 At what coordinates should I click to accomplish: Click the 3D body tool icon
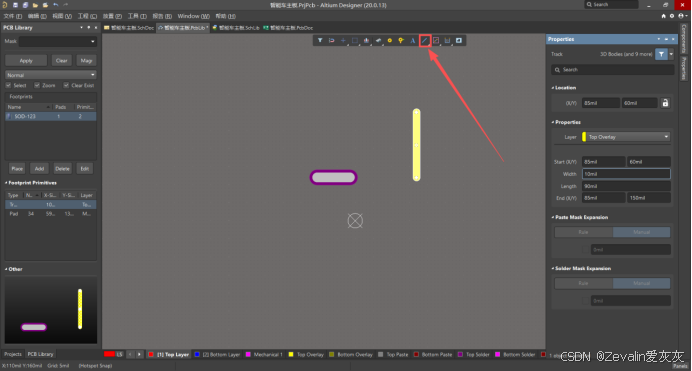[x=459, y=40]
